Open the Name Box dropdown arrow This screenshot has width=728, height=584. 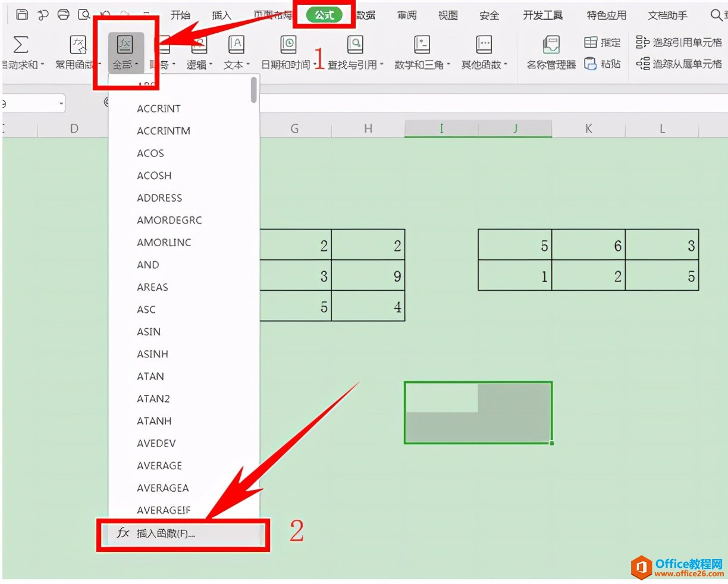[x=61, y=104]
